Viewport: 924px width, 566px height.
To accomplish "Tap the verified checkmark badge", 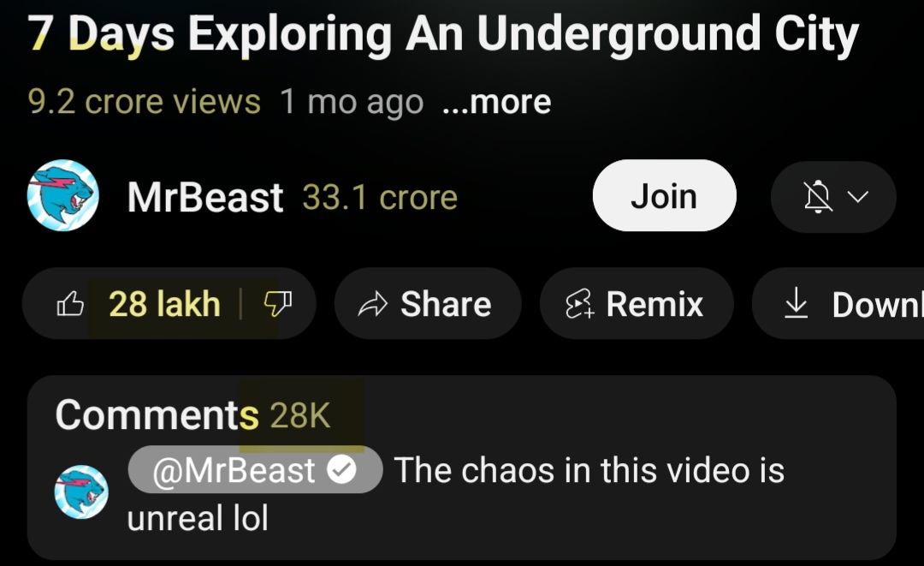I will pos(341,470).
